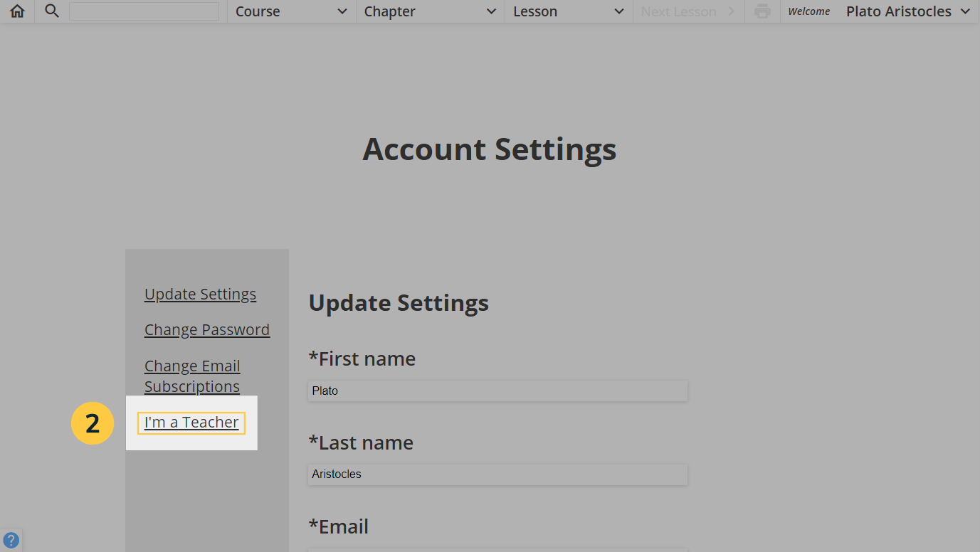Go to the home page icon
This screenshot has width=980, height=552.
coord(17,11)
